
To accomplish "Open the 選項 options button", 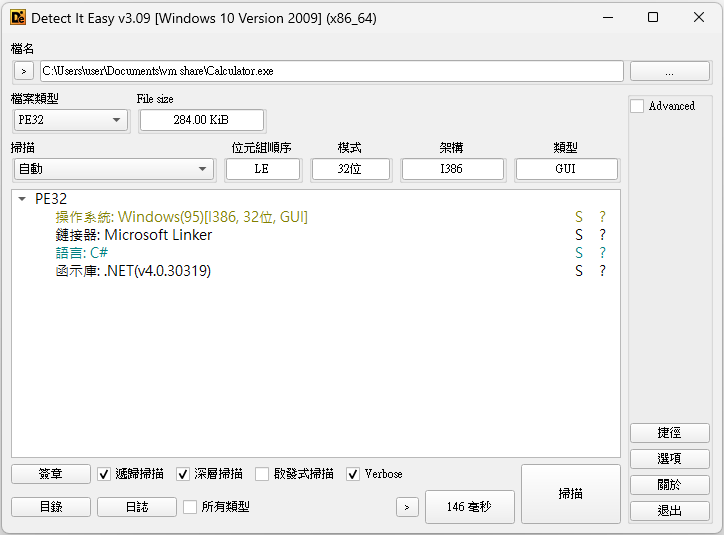I will (669, 459).
